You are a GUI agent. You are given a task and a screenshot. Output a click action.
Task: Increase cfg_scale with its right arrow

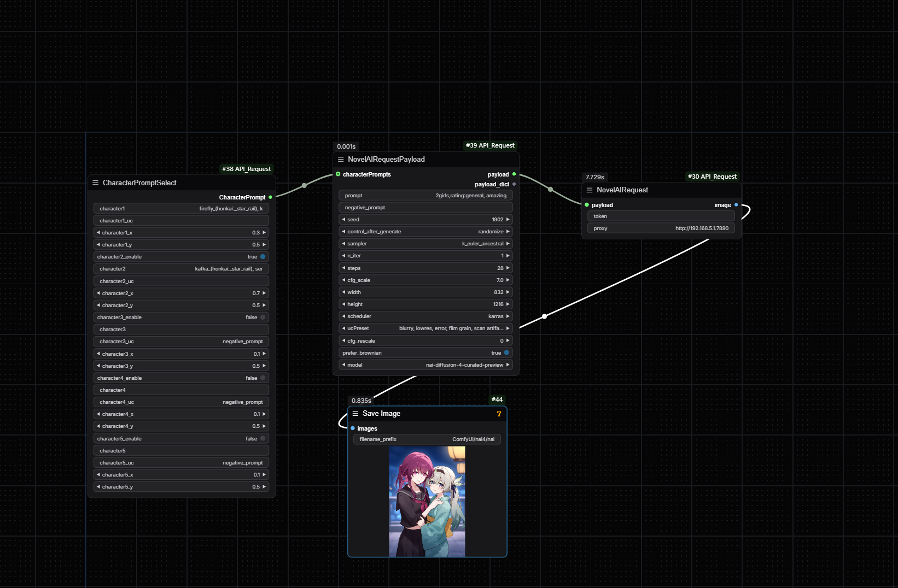[x=508, y=280]
